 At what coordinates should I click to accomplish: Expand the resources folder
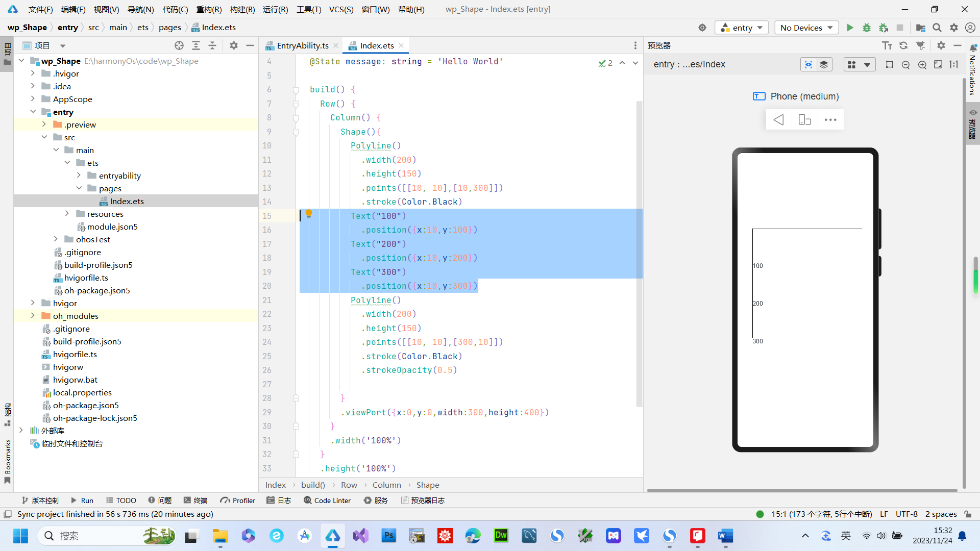67,214
